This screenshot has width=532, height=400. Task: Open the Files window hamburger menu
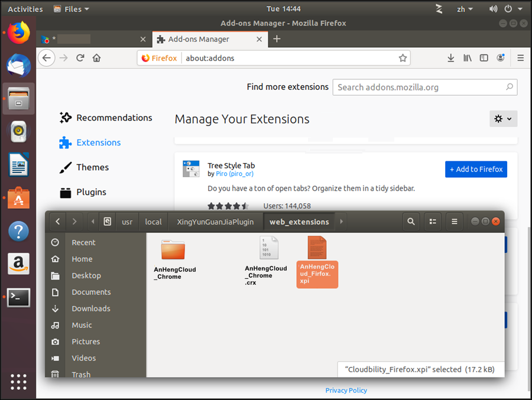(x=455, y=222)
